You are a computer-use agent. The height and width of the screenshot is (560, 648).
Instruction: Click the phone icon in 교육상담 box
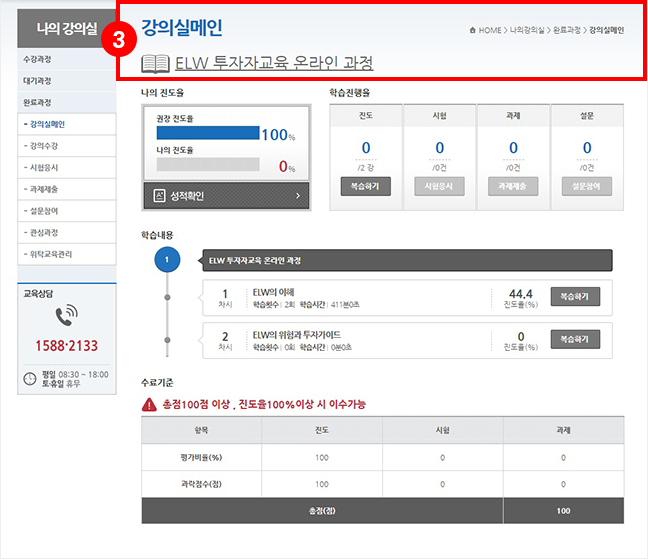pyautogui.click(x=67, y=315)
